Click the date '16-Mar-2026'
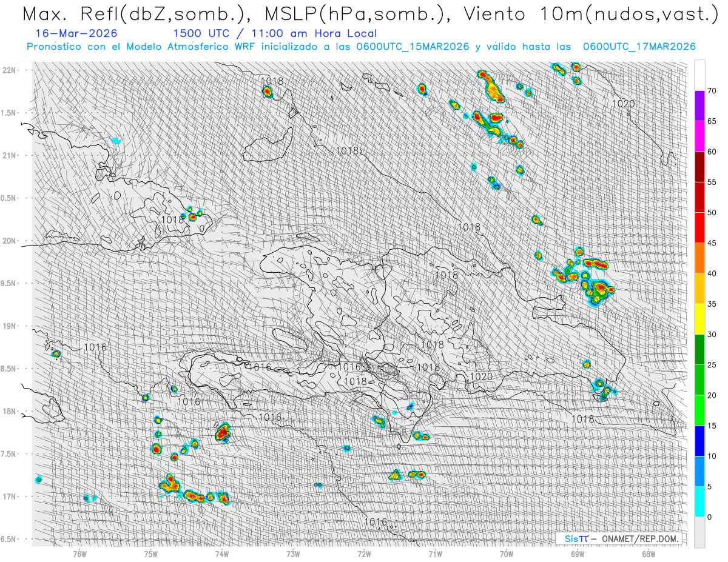The height and width of the screenshot is (562, 728). click(x=76, y=34)
